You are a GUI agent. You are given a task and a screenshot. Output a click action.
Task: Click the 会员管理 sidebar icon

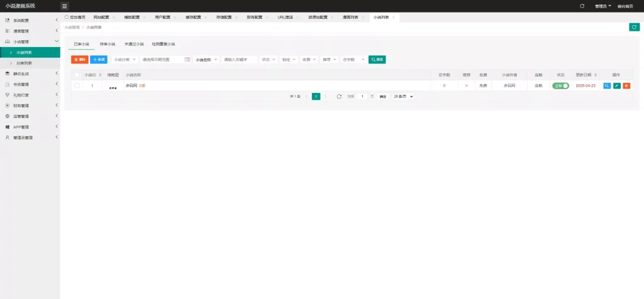tap(8, 85)
